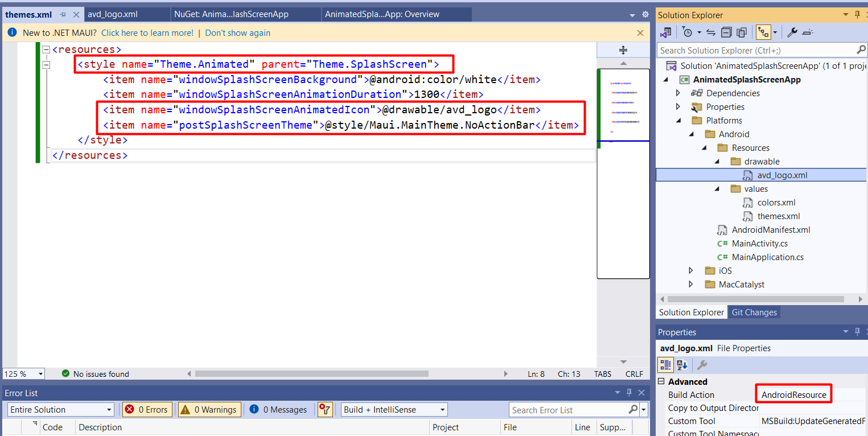Switch to the avd_logo.xml editor tab

tap(128, 14)
